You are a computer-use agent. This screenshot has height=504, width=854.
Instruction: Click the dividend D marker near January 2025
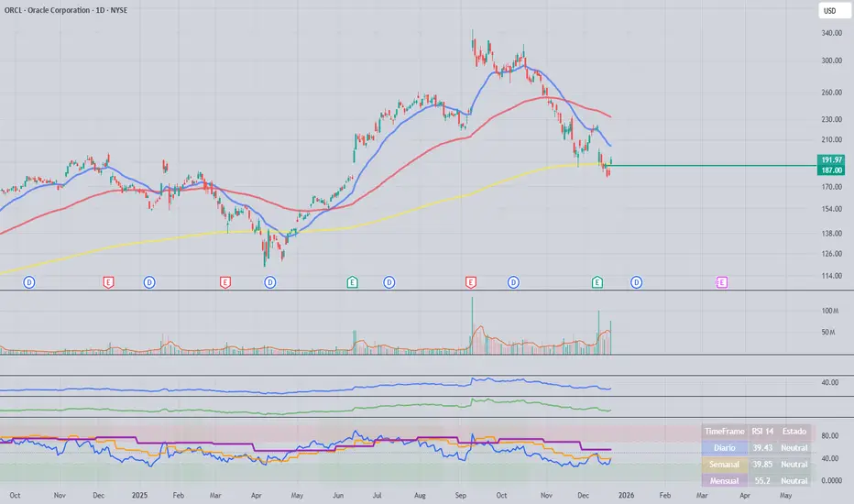tap(149, 282)
